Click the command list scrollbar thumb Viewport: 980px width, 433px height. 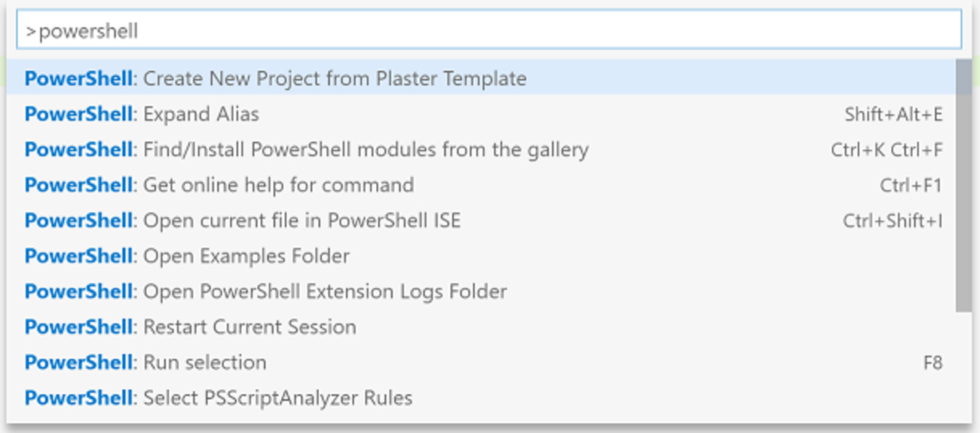point(963,185)
